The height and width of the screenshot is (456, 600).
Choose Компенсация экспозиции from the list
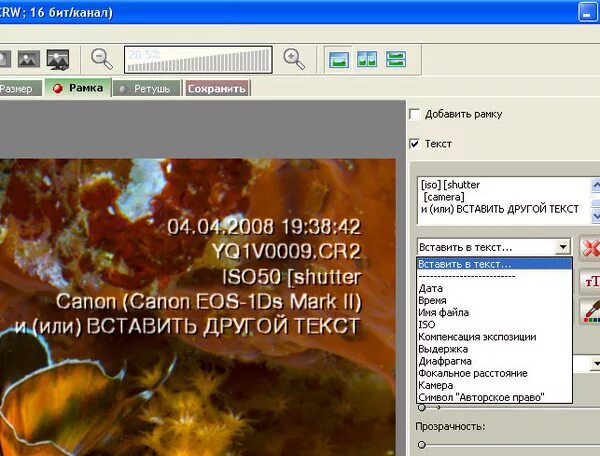[x=494, y=337]
